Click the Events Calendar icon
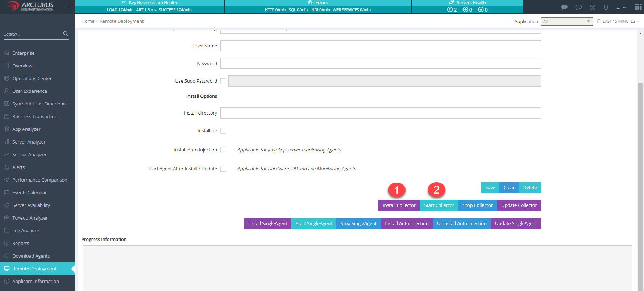Screen dimensions: 644x291 pos(7,192)
